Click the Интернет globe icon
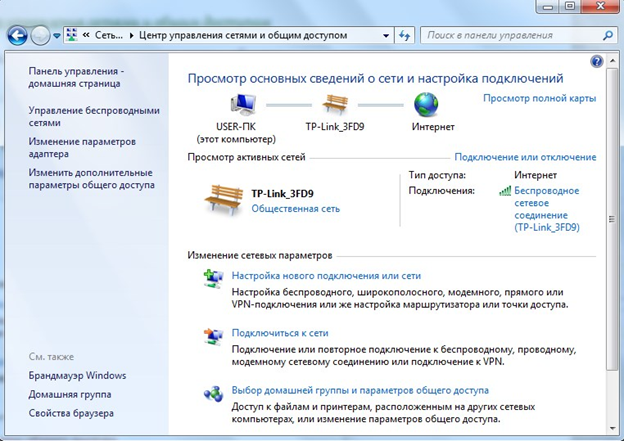624x441 pixels. (426, 104)
